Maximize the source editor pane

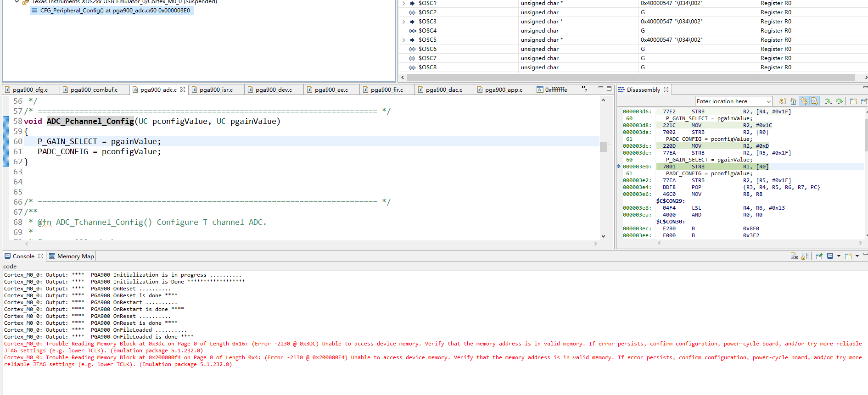click(x=609, y=88)
